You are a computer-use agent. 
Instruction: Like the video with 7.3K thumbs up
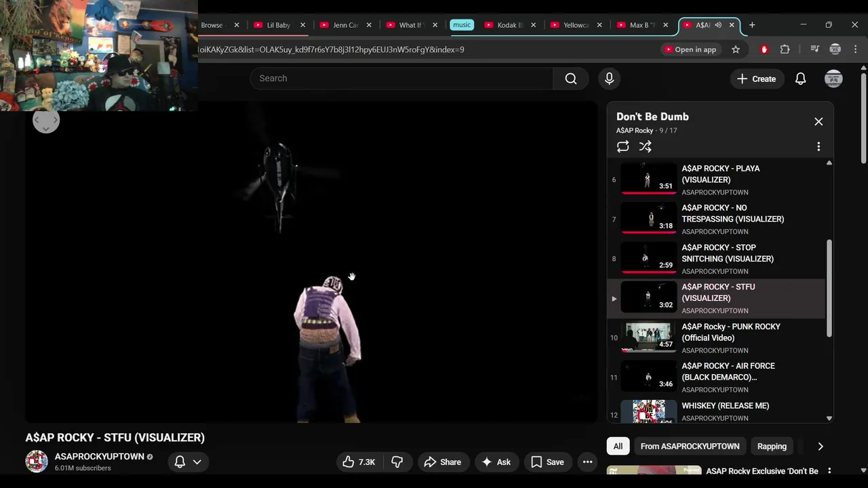(359, 462)
